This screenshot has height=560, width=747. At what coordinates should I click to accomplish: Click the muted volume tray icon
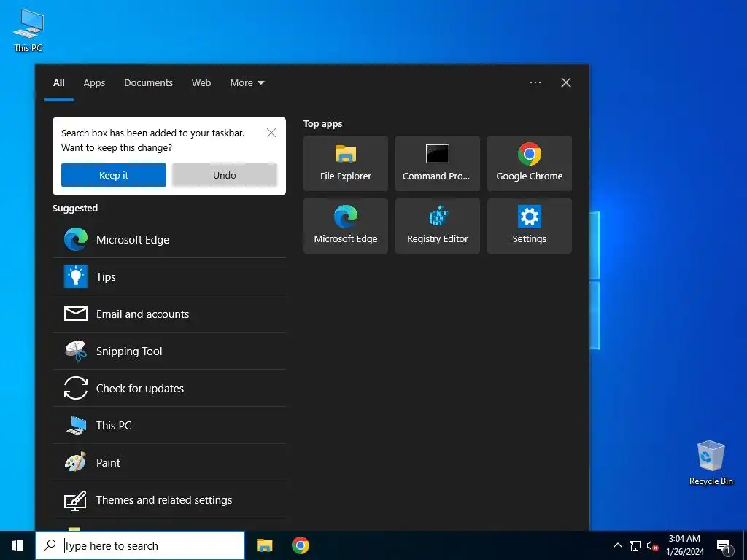[x=652, y=545]
